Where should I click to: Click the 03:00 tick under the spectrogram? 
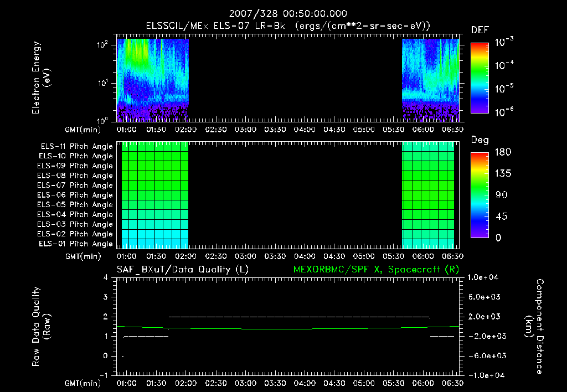[x=245, y=130]
